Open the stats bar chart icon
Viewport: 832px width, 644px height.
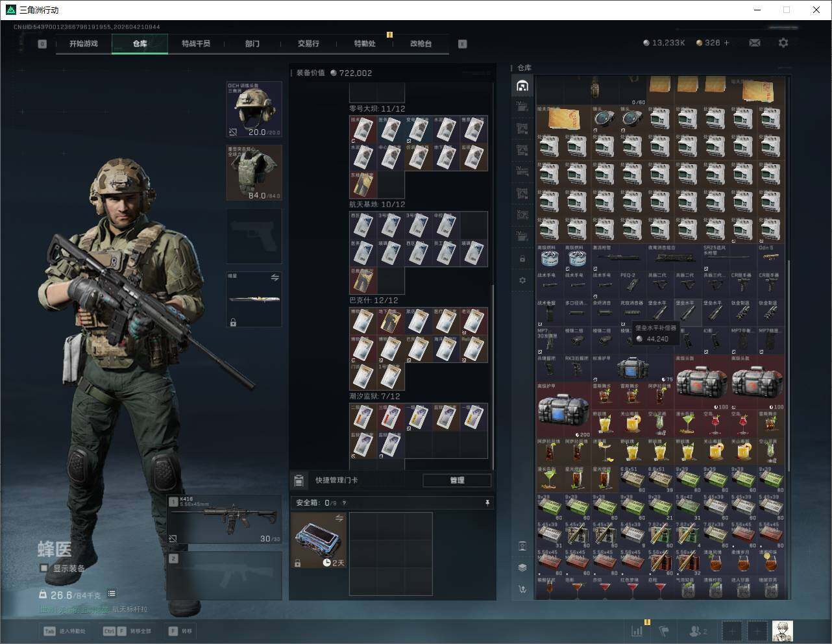click(638, 630)
